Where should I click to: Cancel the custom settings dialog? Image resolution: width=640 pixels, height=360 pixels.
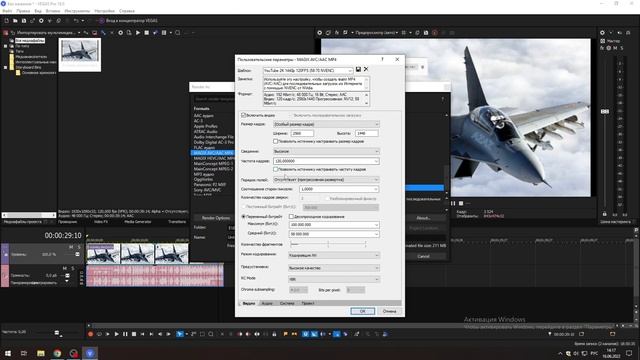(389, 311)
